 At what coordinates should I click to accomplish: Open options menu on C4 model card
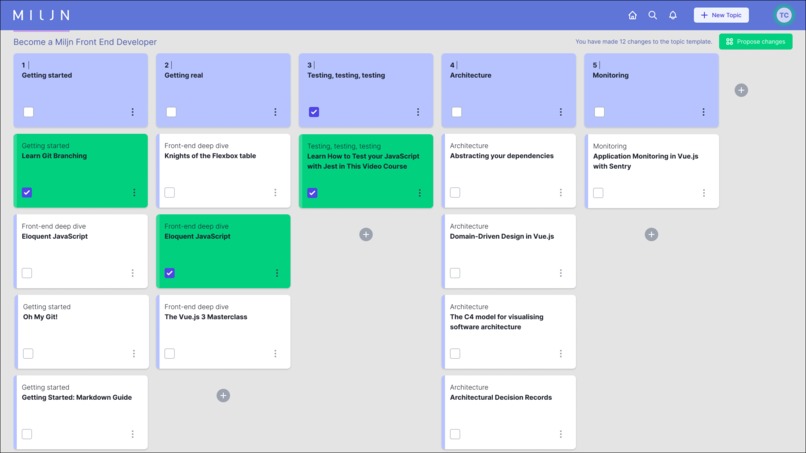point(561,353)
